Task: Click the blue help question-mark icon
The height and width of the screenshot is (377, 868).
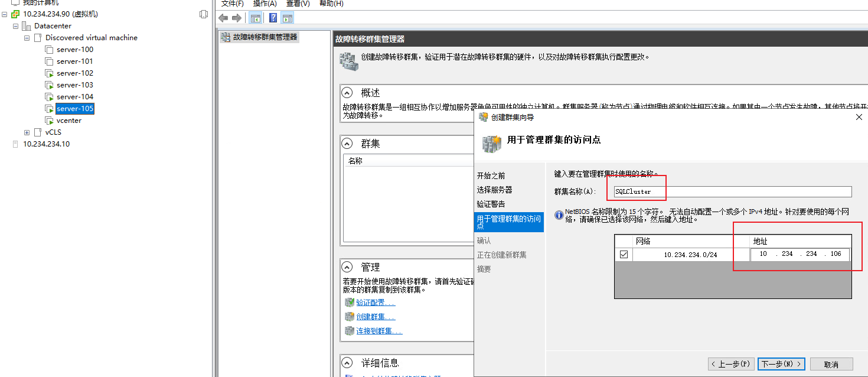Action: pyautogui.click(x=273, y=18)
